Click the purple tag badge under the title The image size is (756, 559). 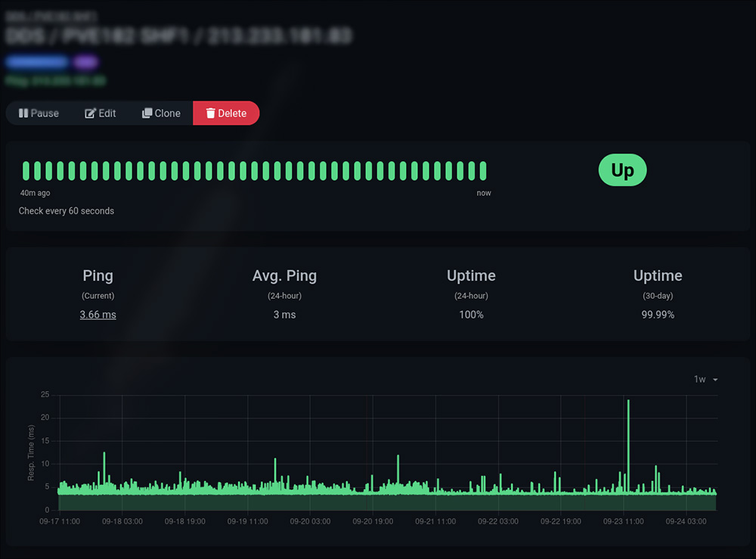tap(85, 62)
